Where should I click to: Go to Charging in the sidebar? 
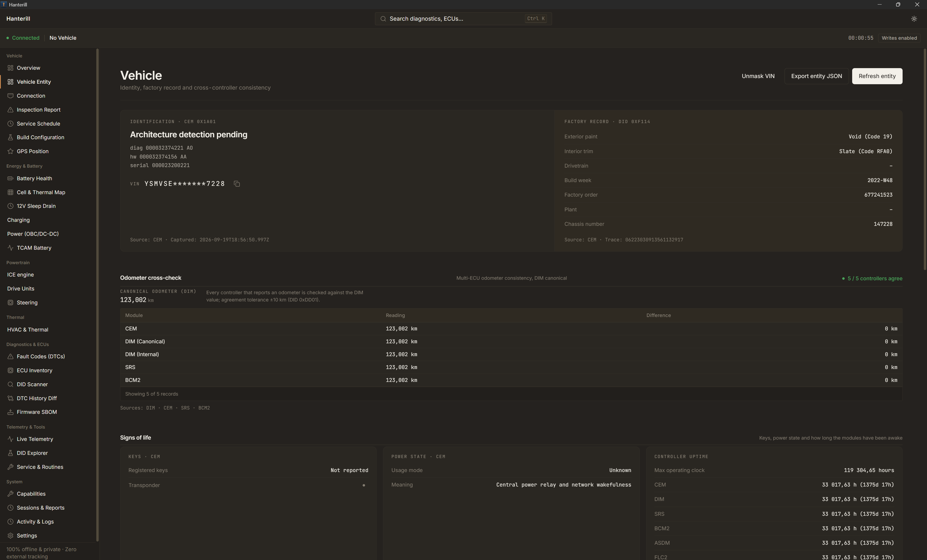pyautogui.click(x=48, y=220)
